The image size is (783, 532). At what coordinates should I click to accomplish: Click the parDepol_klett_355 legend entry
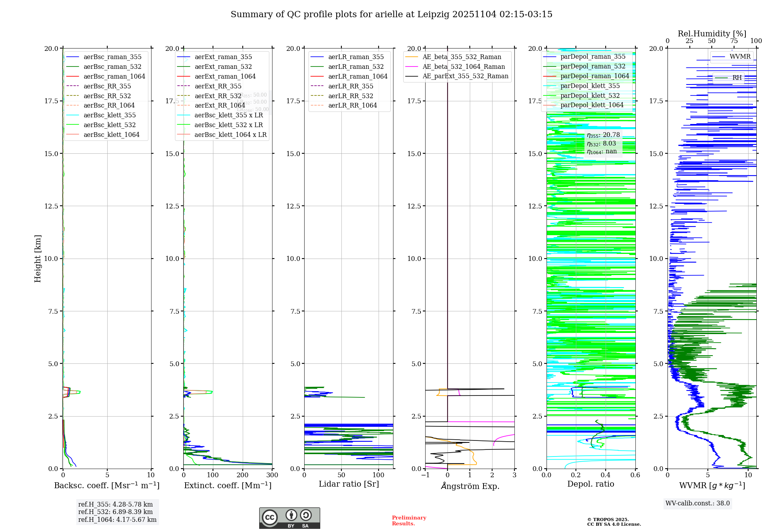pyautogui.click(x=590, y=86)
